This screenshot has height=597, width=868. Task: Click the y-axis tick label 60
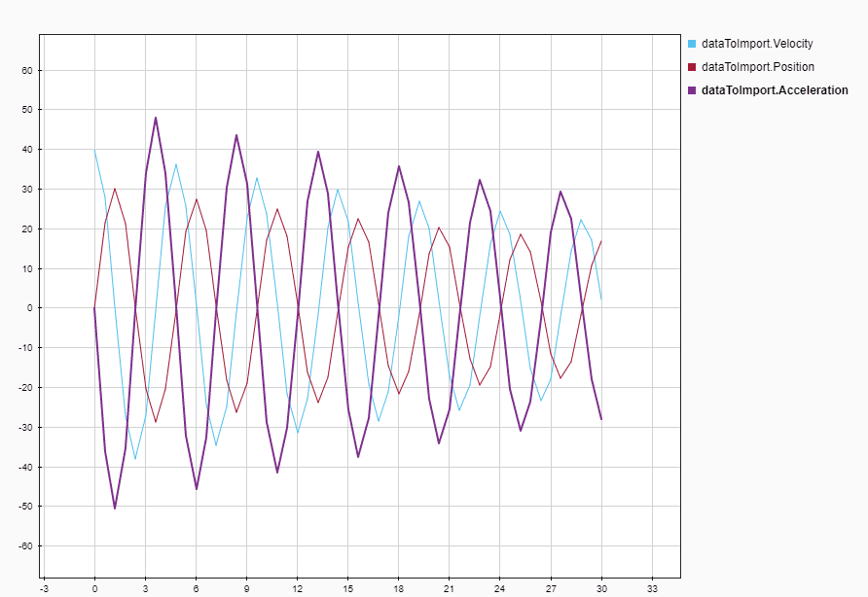(x=27, y=70)
